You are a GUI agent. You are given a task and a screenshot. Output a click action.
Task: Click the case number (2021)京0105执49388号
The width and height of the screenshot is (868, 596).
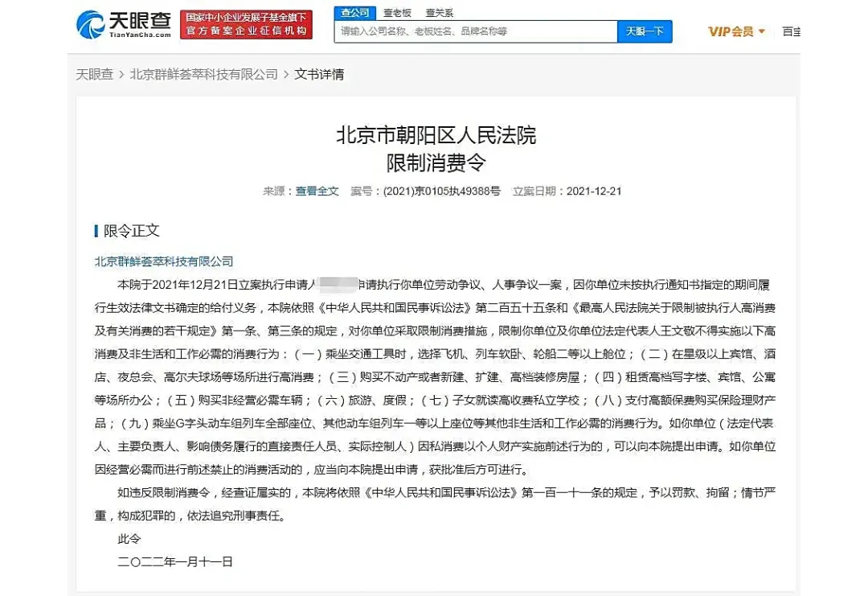(442, 191)
